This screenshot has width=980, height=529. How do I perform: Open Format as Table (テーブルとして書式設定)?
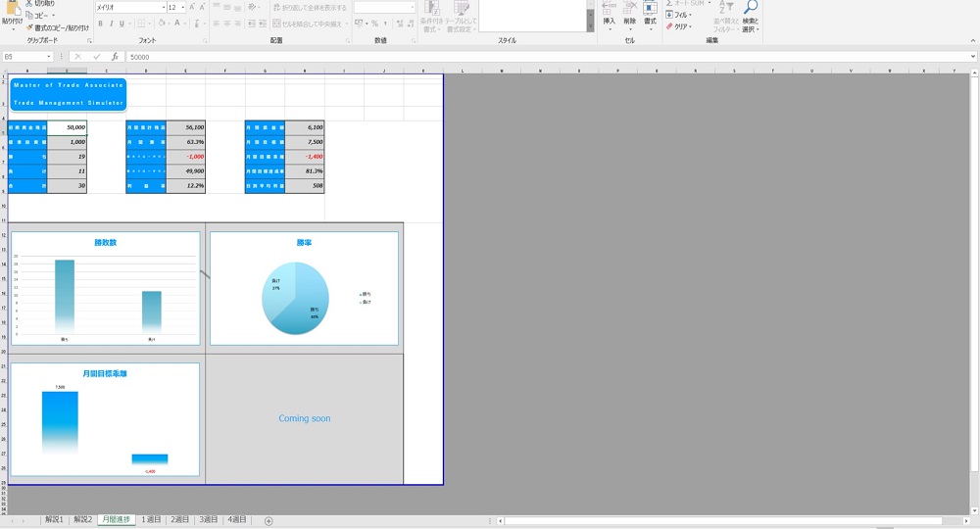(x=462, y=17)
